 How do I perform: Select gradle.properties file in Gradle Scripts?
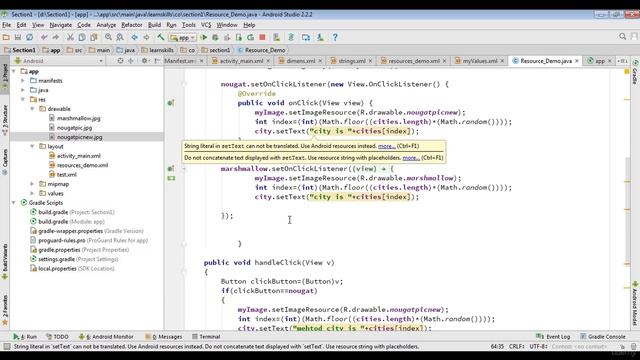click(59, 249)
